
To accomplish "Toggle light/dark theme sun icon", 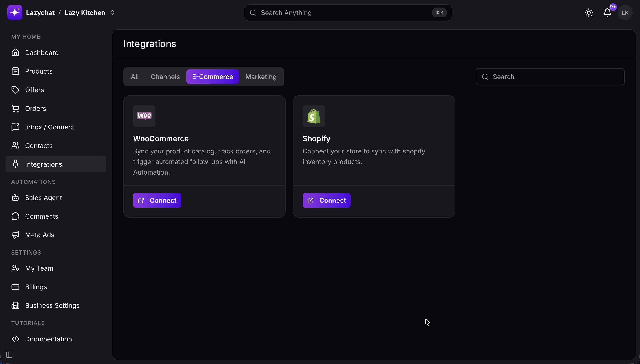I will click(x=589, y=13).
